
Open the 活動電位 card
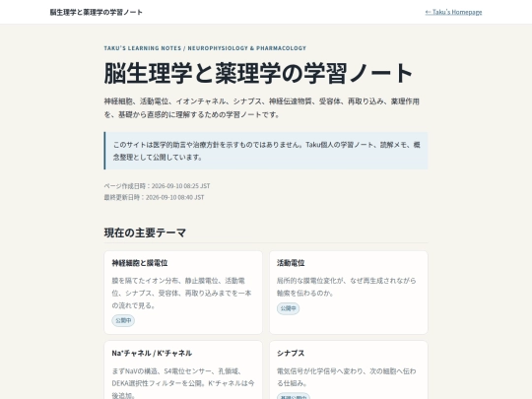[x=349, y=293]
